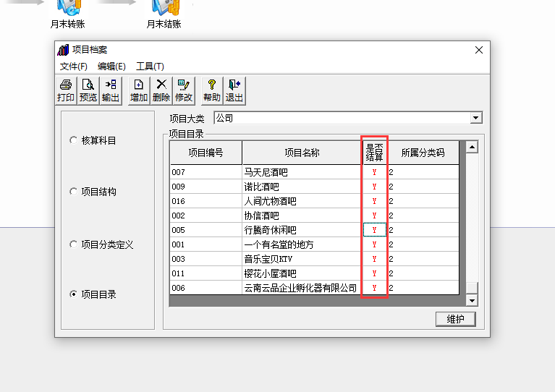Click 项目编号 column header
Screen dimensions: 555x392
[x=206, y=153]
